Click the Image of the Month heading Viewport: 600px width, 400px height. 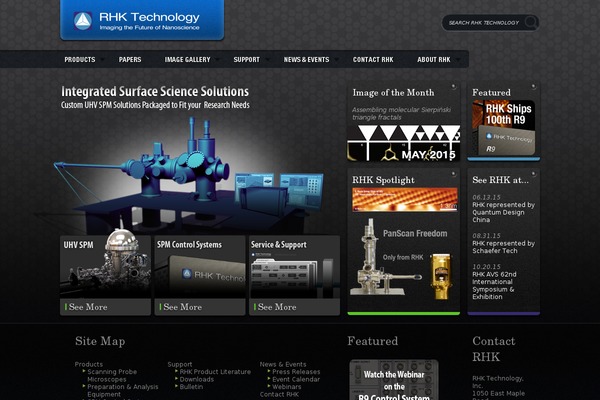[x=393, y=93]
